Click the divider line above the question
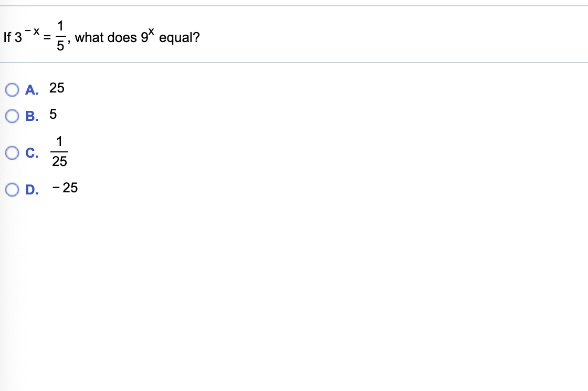The width and height of the screenshot is (588, 391). coord(294,6)
